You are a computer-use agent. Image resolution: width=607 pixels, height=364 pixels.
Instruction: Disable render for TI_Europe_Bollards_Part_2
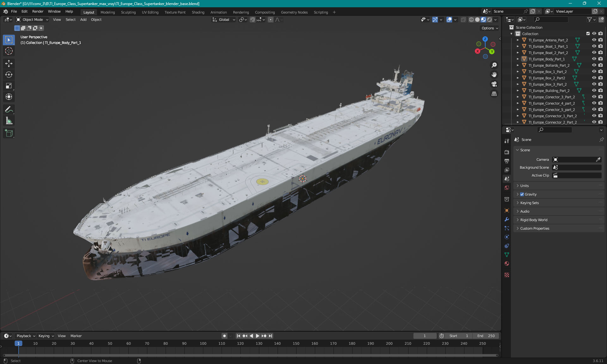(x=600, y=65)
